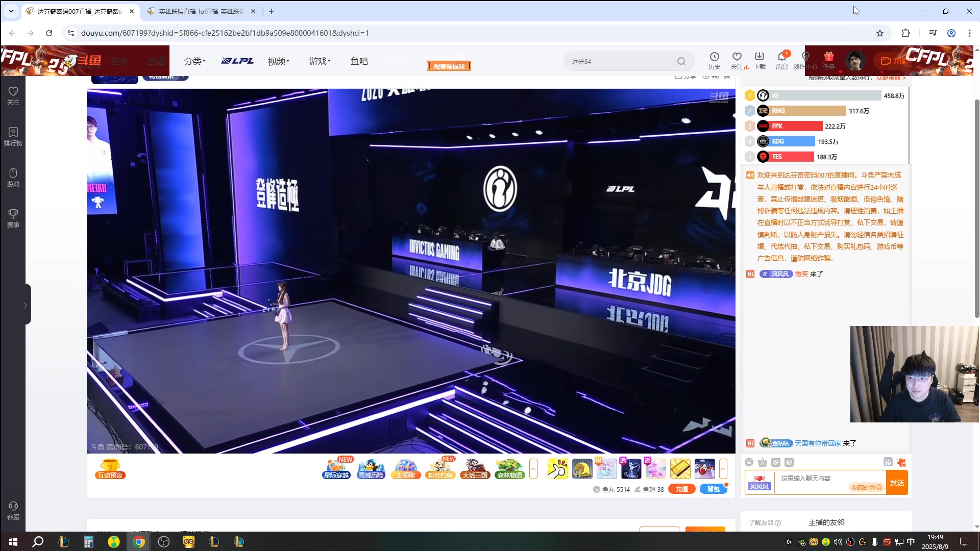Open the 游戏 dropdown in top nav
Viewport: 980px width, 551px height.
pyautogui.click(x=320, y=61)
